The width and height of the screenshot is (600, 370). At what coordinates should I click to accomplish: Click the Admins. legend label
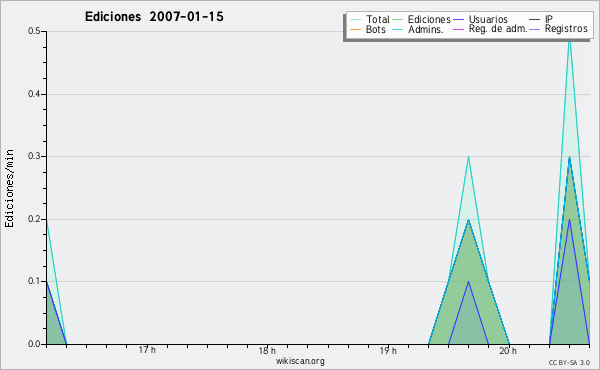point(426,29)
